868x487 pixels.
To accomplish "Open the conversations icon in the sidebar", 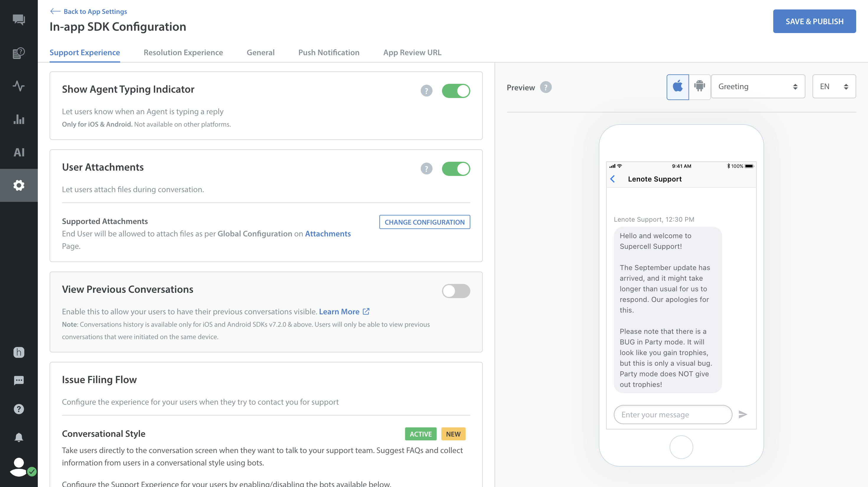I will 19,20.
